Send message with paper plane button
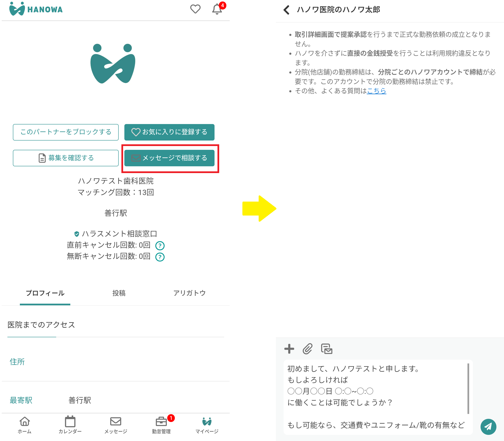504x441 pixels. (488, 427)
